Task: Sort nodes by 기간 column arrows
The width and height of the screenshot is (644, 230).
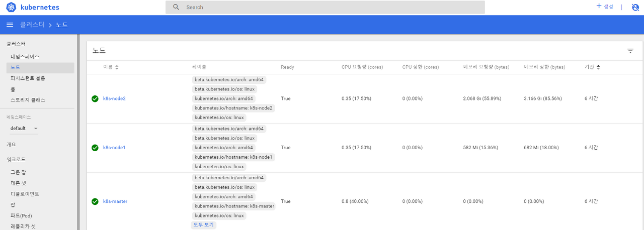Action: [x=598, y=67]
